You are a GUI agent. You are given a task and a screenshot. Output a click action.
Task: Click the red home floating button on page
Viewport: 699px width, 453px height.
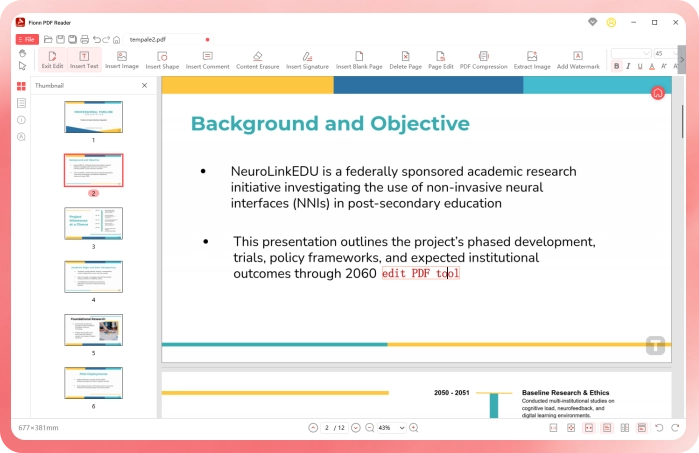tap(658, 93)
